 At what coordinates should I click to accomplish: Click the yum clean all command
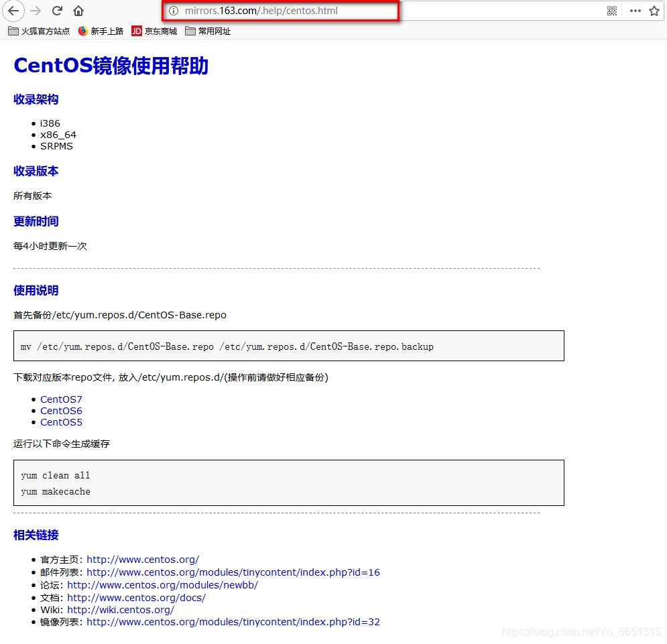click(55, 475)
